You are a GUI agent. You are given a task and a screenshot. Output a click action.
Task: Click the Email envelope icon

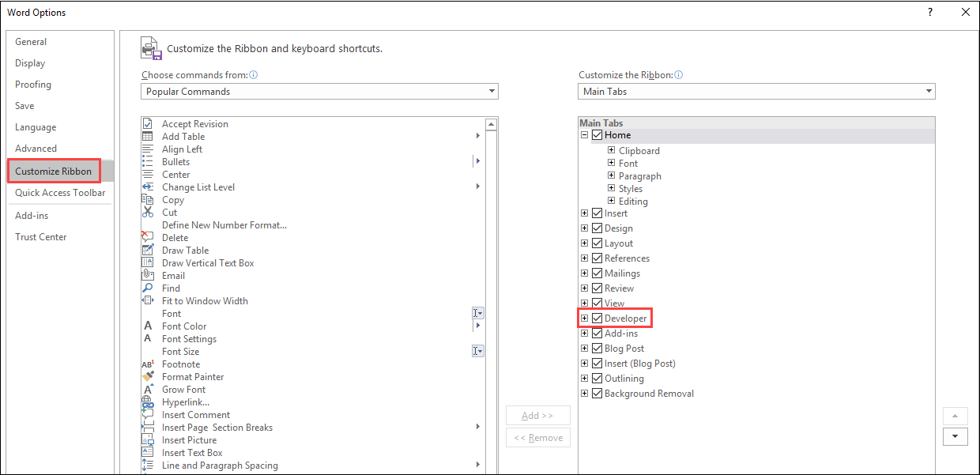(x=147, y=276)
